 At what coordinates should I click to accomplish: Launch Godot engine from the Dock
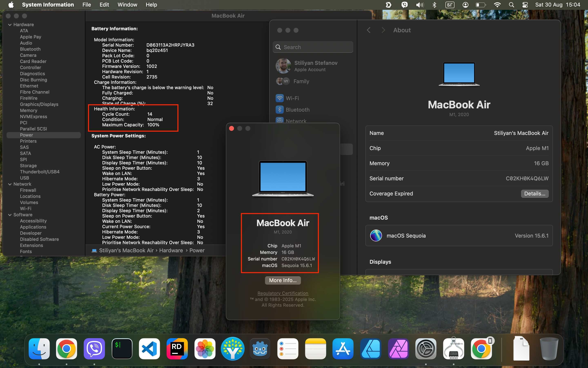[x=260, y=349]
